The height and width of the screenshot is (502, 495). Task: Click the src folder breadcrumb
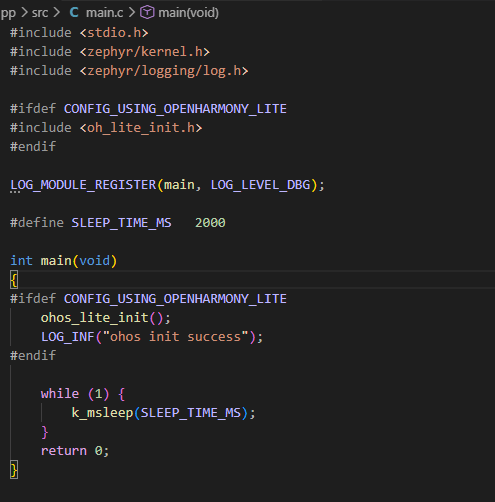click(40, 13)
